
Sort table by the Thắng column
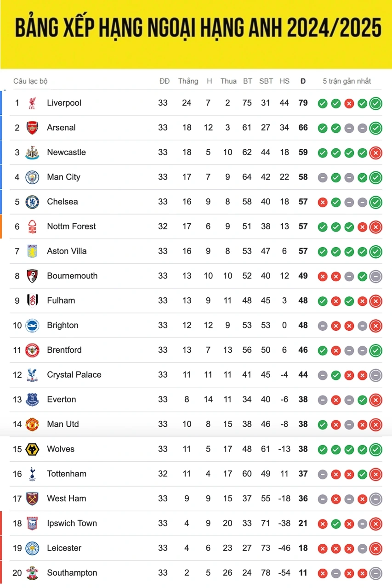pyautogui.click(x=188, y=81)
